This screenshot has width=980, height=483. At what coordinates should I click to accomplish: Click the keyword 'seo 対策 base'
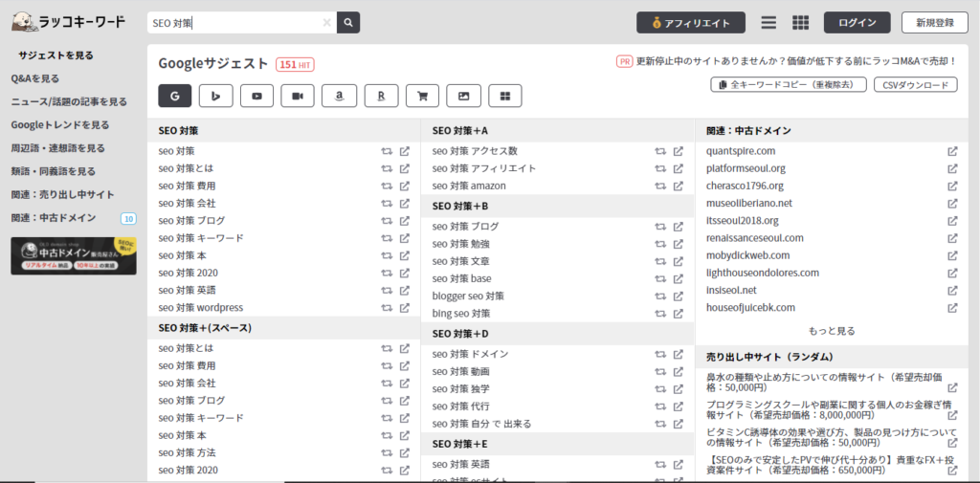pos(461,278)
